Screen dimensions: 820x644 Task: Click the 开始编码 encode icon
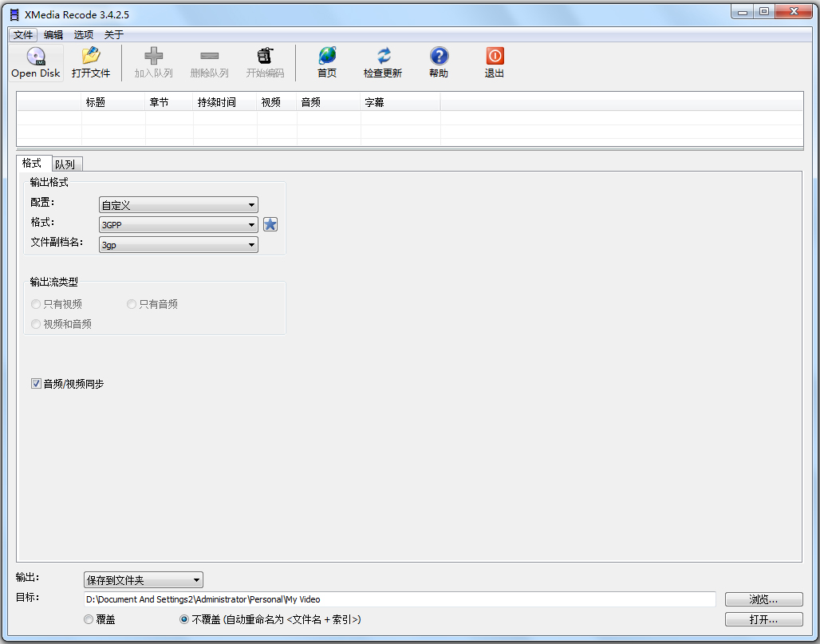(x=265, y=55)
